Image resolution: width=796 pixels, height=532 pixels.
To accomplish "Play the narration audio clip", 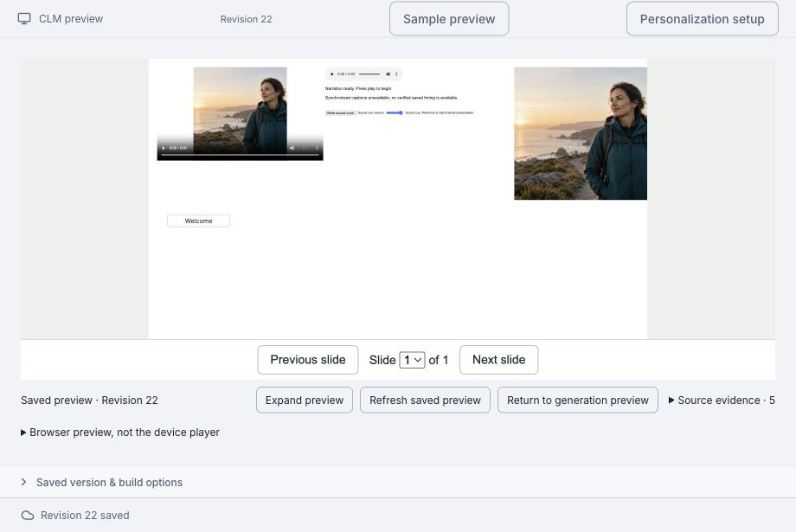I will click(x=332, y=74).
